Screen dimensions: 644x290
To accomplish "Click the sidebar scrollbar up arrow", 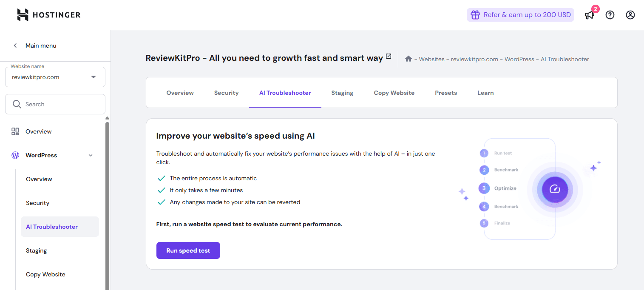I will pyautogui.click(x=107, y=118).
